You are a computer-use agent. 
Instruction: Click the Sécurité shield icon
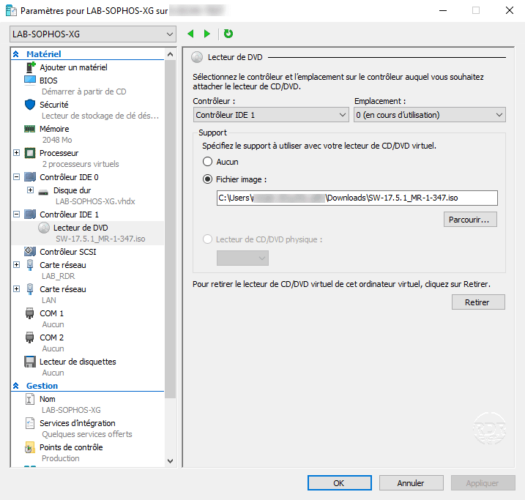(30, 104)
